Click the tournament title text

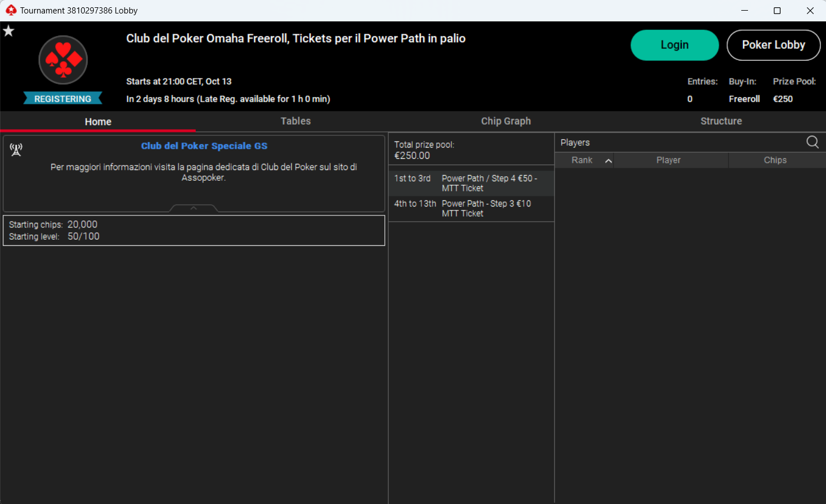pos(296,38)
